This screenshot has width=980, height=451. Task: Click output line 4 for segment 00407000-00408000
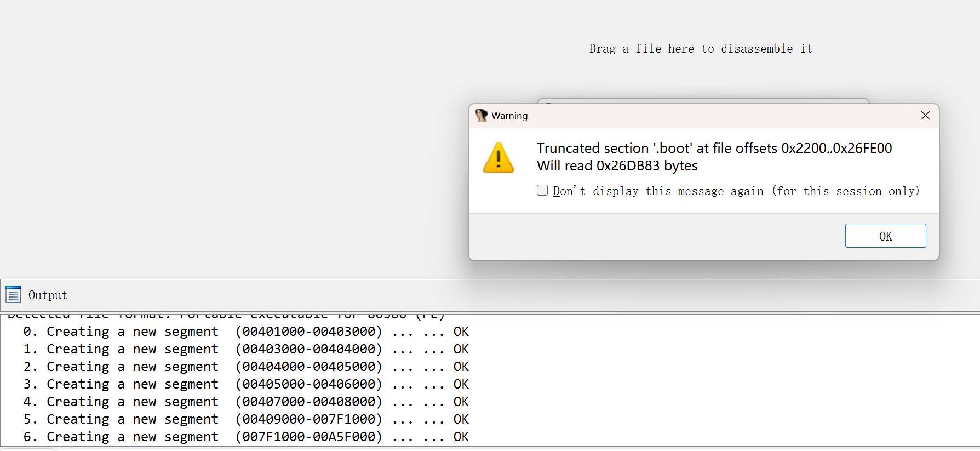point(245,402)
